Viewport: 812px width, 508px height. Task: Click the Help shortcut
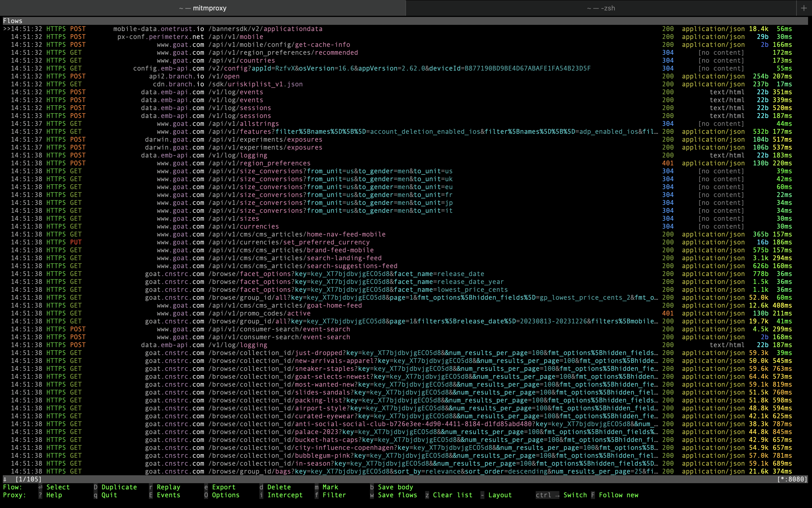click(50, 495)
